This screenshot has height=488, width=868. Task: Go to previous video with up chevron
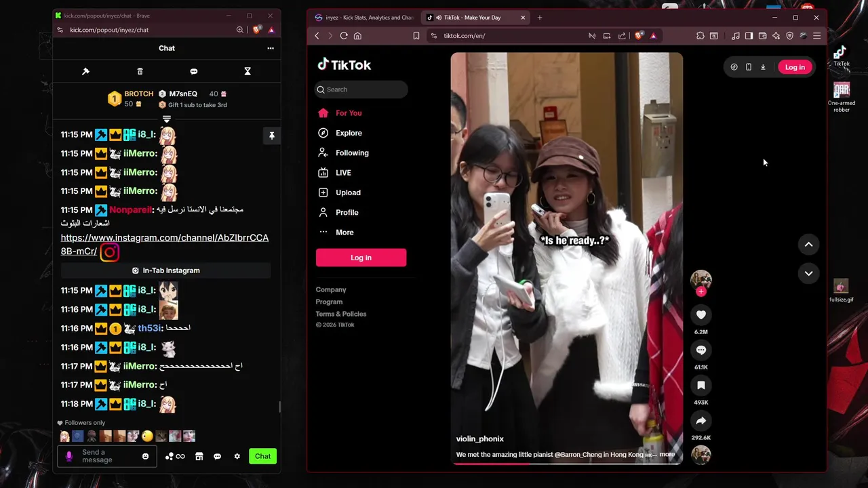point(808,245)
